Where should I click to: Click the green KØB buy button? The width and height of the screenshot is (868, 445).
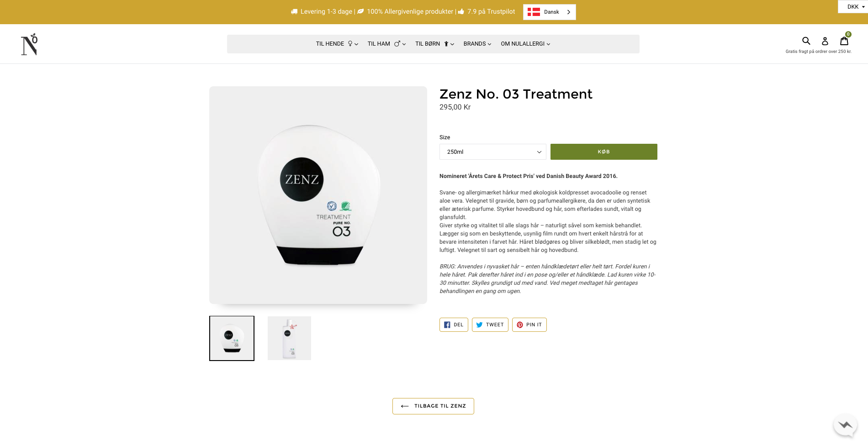point(603,152)
